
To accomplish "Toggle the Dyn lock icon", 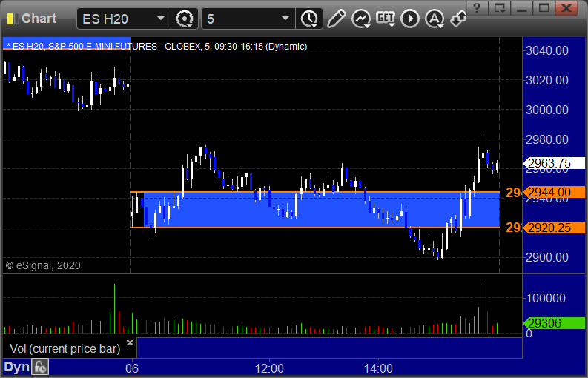I will click(40, 367).
